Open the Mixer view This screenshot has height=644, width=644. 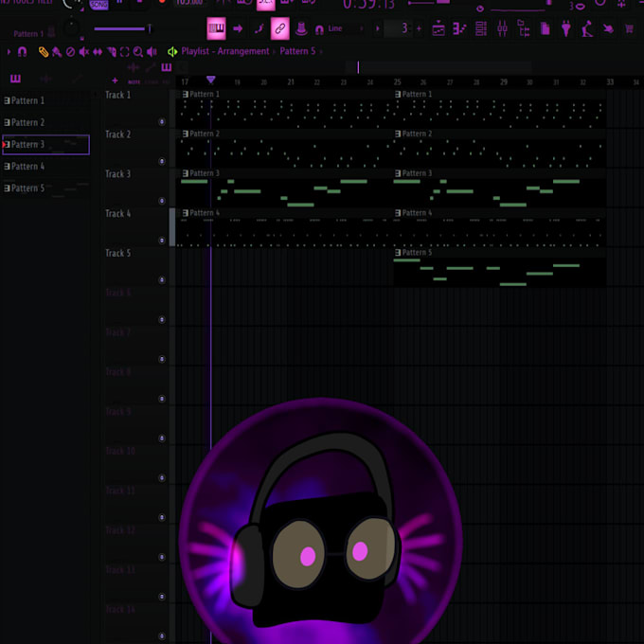502,28
